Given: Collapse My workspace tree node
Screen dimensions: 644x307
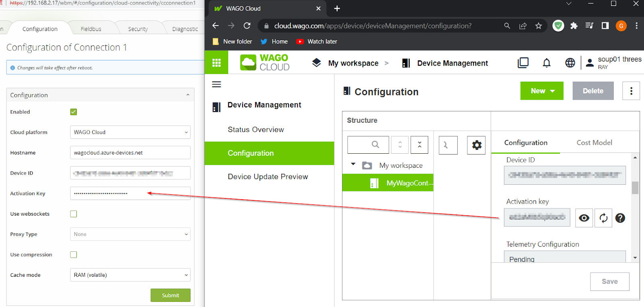Looking at the screenshot, I should pyautogui.click(x=353, y=164).
